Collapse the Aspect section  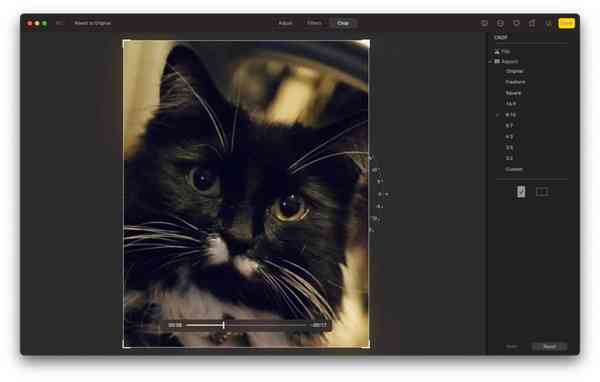pyautogui.click(x=490, y=62)
